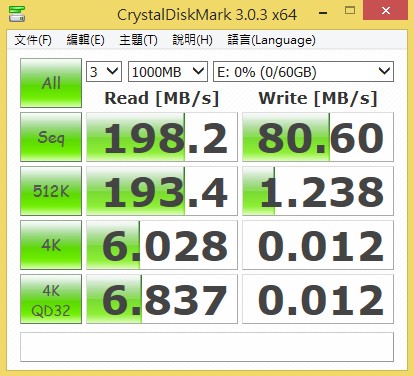The height and width of the screenshot is (376, 414).
Task: Expand the E: 0% (0/60GB) drive dropdown
Action: [x=303, y=72]
